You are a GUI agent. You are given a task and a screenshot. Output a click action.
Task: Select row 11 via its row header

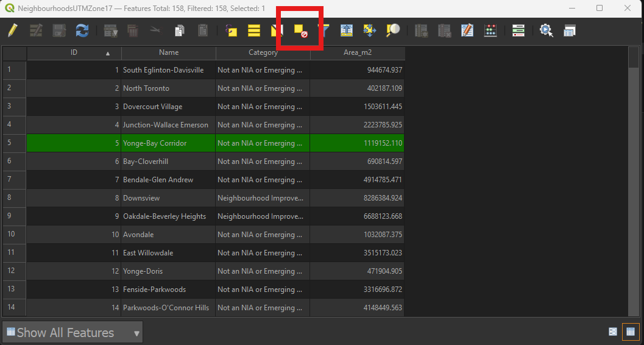point(15,252)
